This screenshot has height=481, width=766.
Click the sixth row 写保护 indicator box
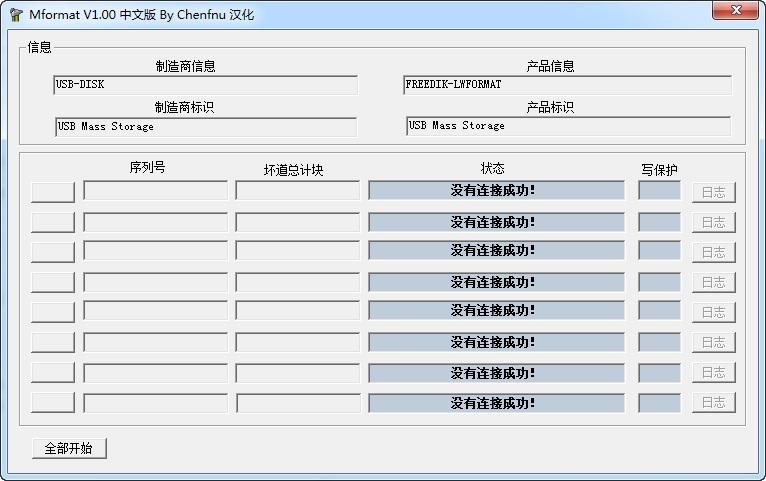point(659,342)
